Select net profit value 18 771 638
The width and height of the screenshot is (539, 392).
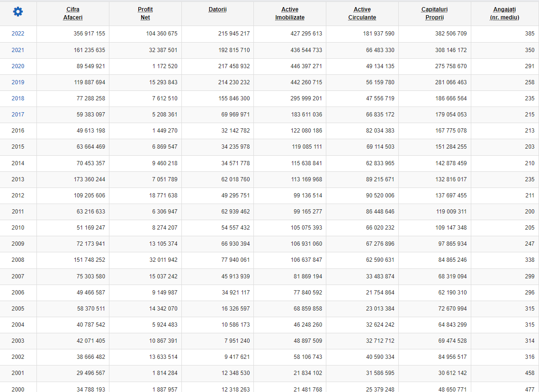pyautogui.click(x=163, y=196)
